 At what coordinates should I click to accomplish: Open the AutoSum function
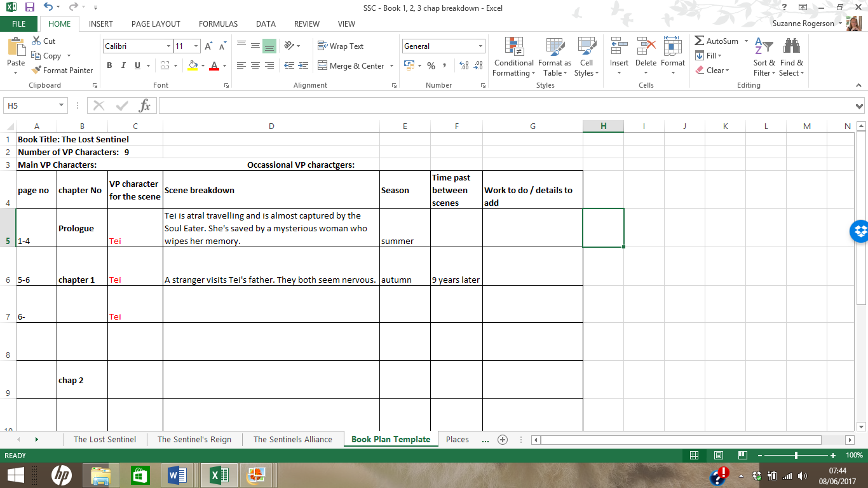(x=719, y=41)
